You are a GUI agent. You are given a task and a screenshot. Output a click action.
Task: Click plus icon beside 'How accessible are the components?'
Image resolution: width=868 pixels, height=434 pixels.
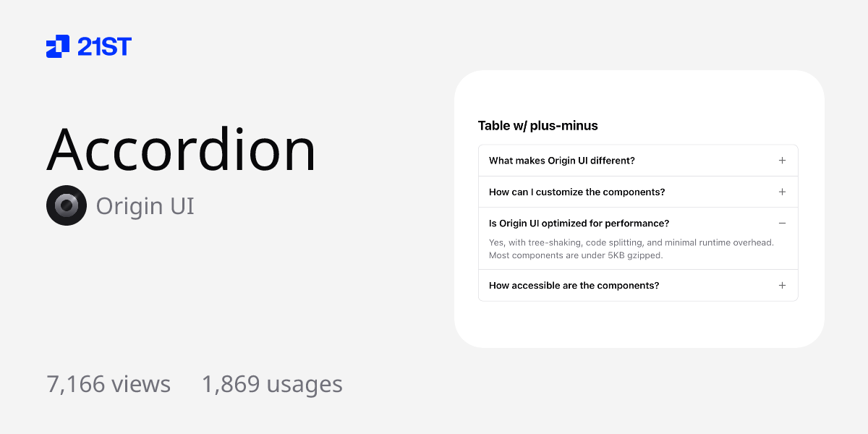[x=782, y=286]
